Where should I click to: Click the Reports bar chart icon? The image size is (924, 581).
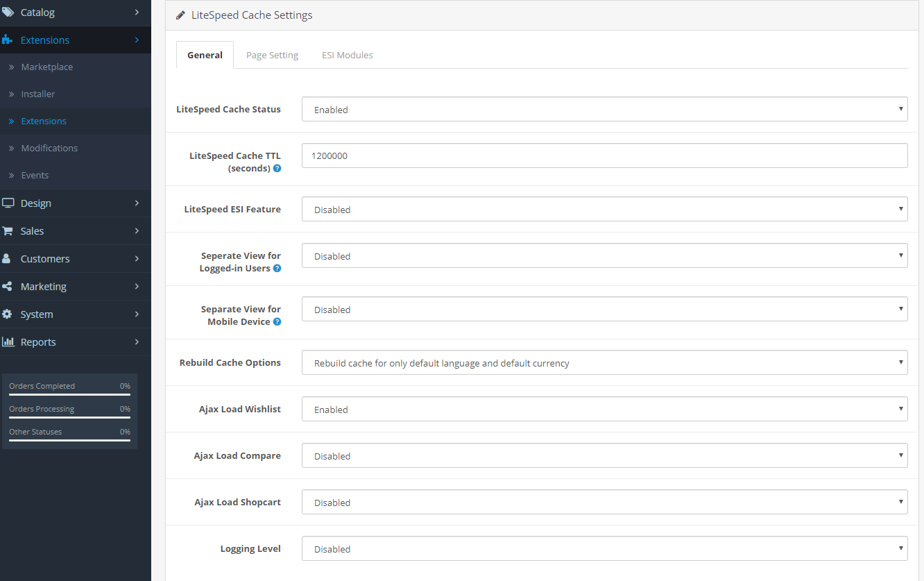click(8, 342)
